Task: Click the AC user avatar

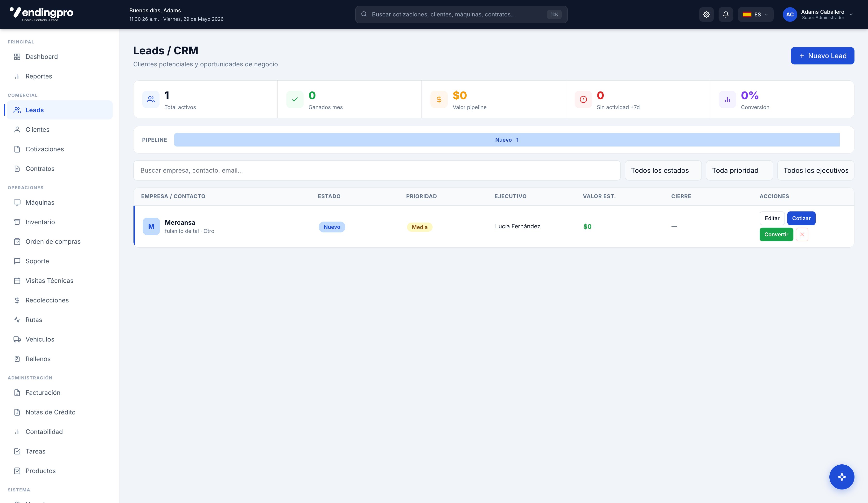Action: click(790, 14)
